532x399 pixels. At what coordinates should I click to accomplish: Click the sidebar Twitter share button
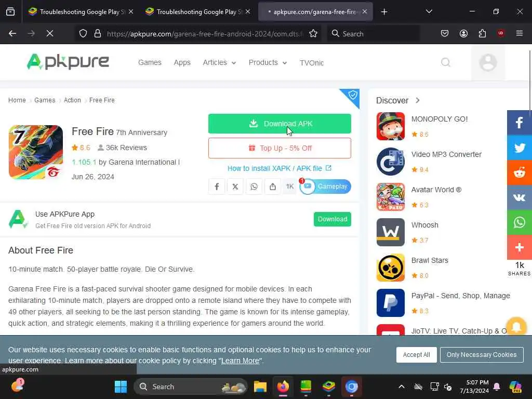520,148
